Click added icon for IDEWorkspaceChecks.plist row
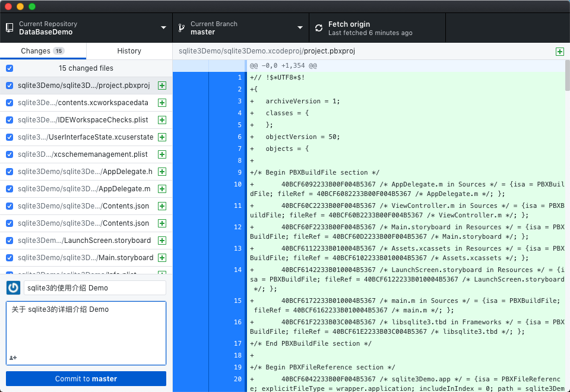Screen dimensions: 570x392 pos(162,120)
